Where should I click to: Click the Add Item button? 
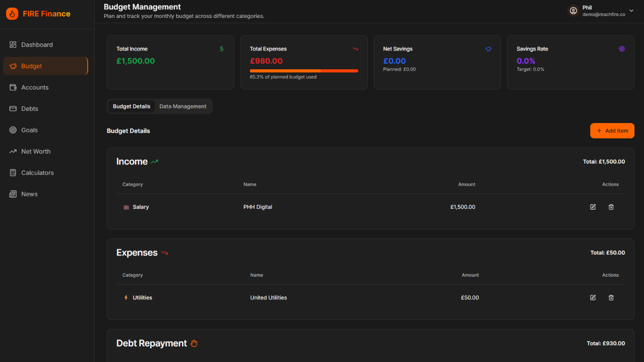point(612,131)
